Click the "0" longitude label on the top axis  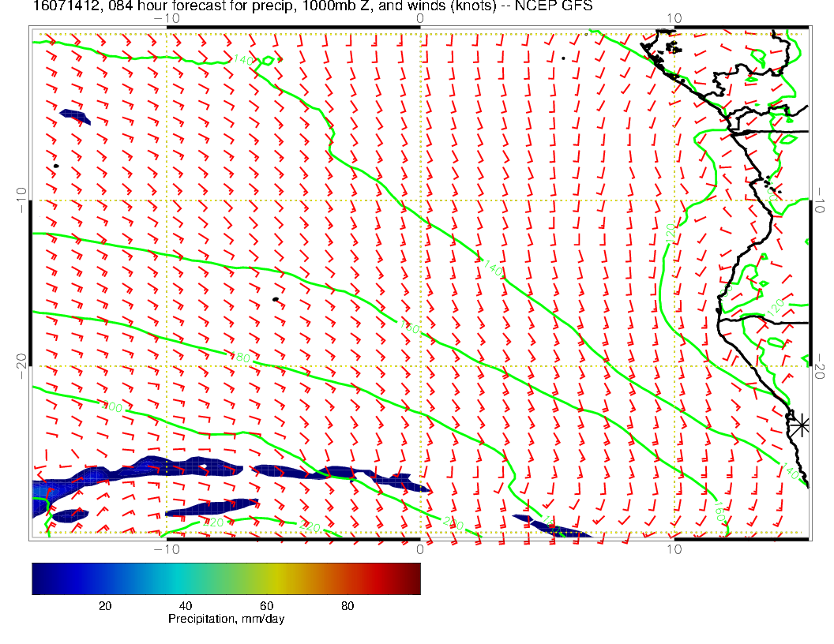419,17
